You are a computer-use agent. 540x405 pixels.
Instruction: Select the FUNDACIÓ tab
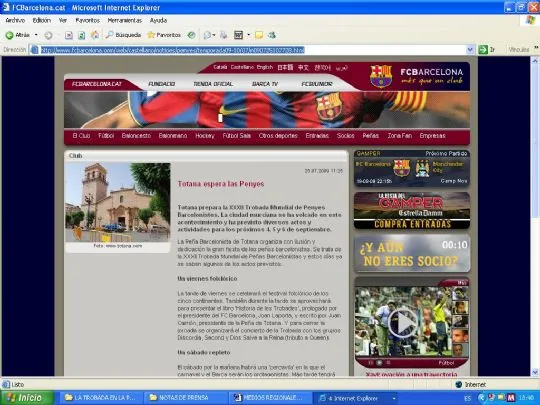point(162,84)
